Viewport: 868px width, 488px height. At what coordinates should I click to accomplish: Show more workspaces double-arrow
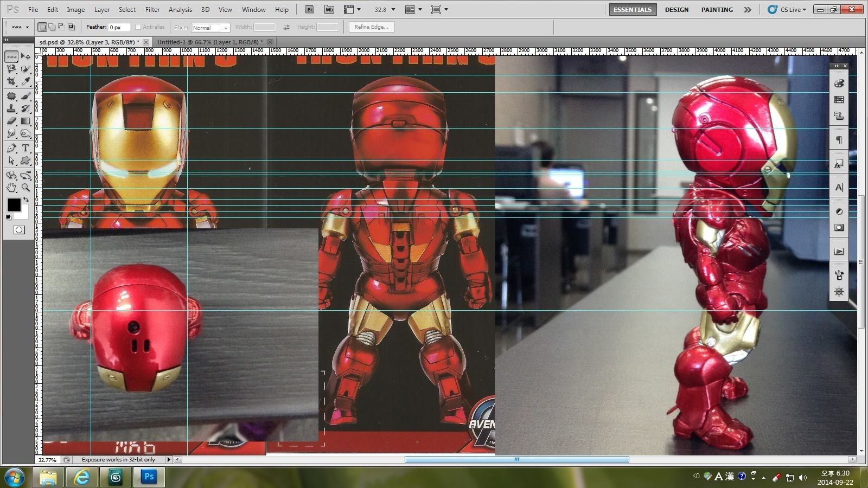point(748,9)
